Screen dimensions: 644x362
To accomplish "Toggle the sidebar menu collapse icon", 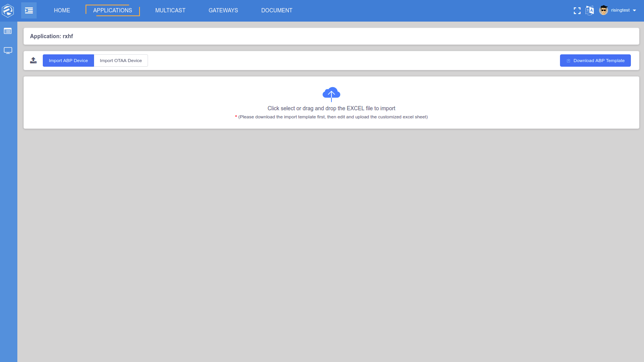I will 29,10.
